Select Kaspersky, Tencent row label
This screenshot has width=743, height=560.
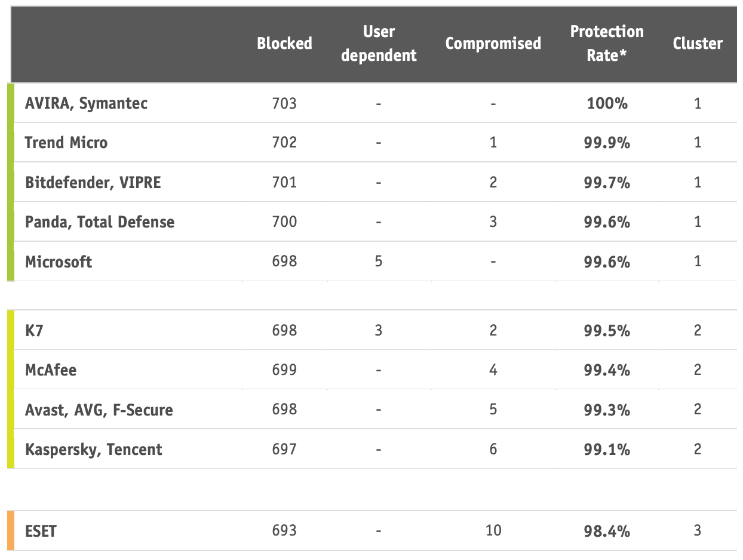[x=93, y=450]
